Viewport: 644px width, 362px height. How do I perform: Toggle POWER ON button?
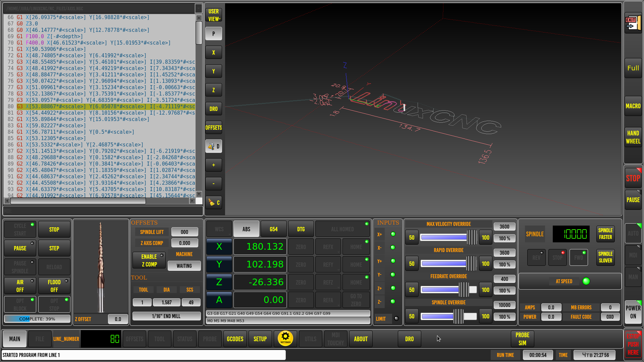click(x=633, y=312)
